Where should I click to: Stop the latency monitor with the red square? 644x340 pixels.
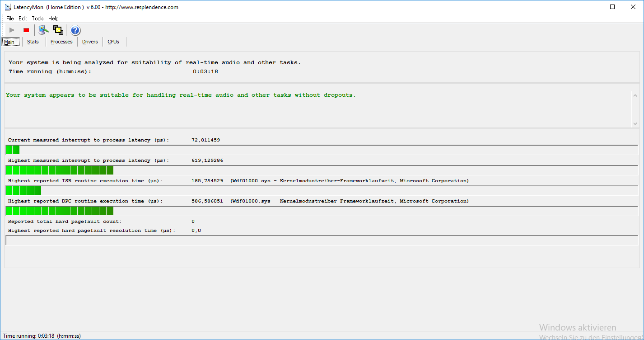26,30
